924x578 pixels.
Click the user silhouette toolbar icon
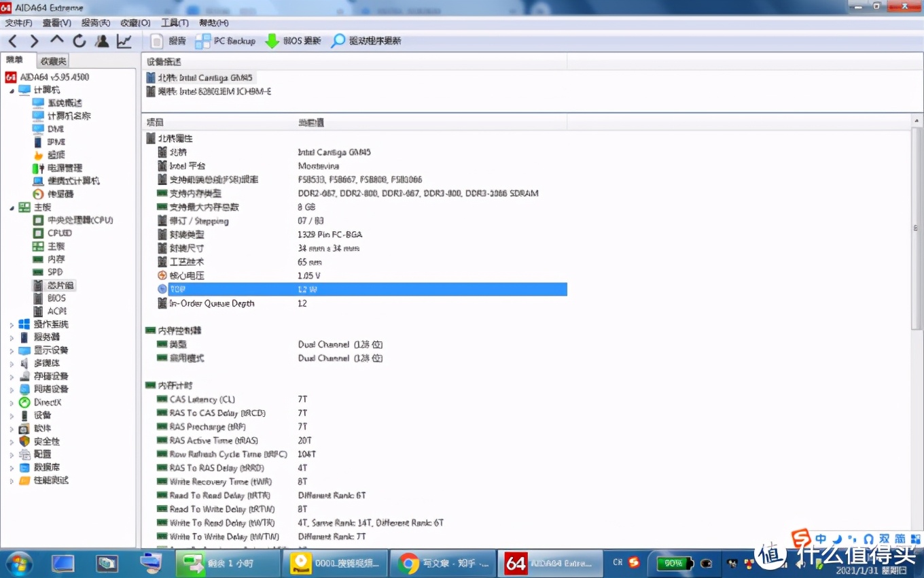tap(102, 41)
